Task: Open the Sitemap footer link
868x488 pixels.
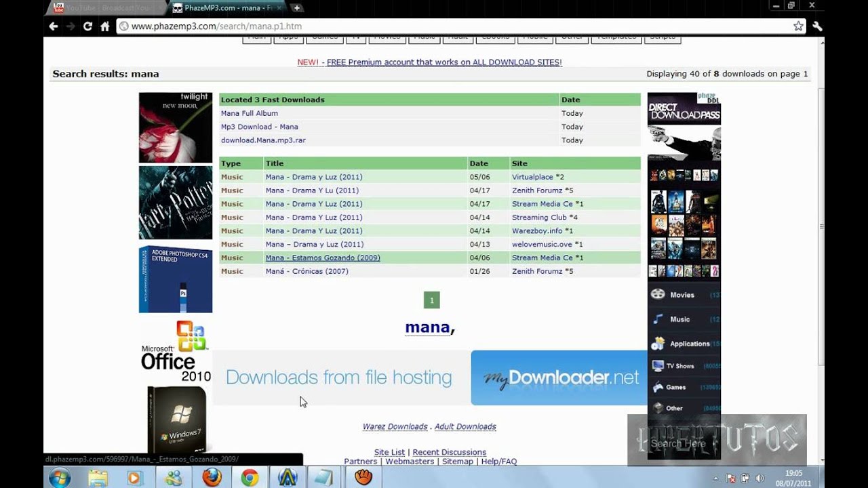Action: click(458, 462)
